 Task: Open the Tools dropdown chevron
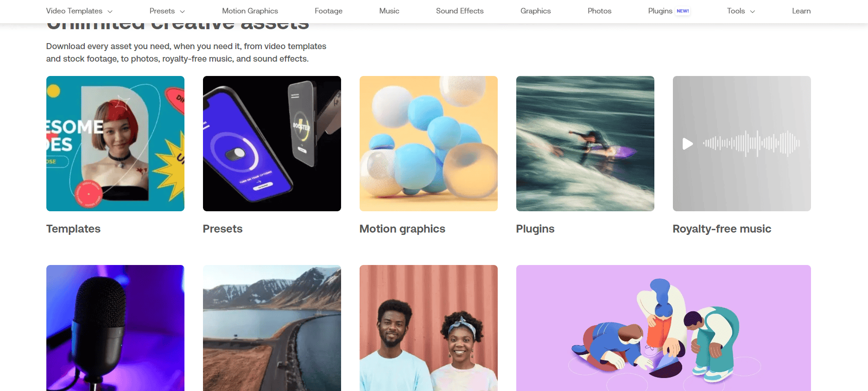coord(753,12)
